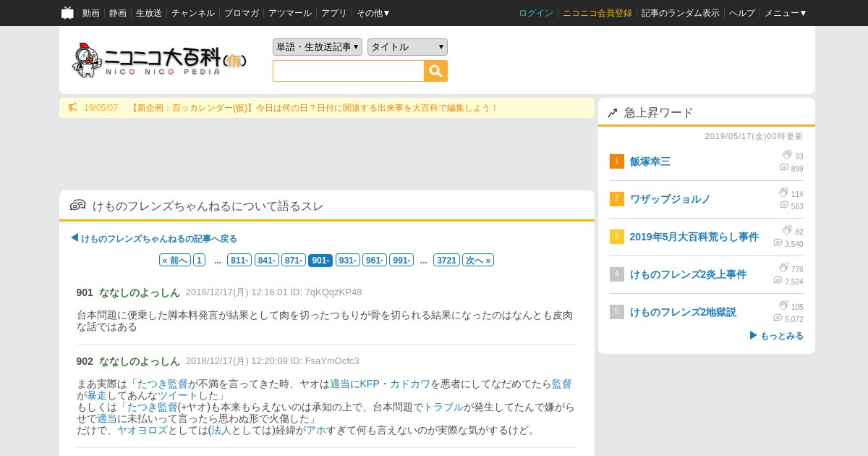868x456 pixels.
Task: Click the ヤオヨロズ link in post 902
Action: tap(142, 430)
